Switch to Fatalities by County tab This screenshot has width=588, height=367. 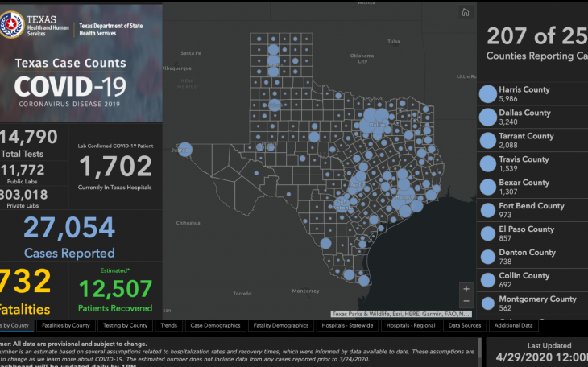(66, 326)
